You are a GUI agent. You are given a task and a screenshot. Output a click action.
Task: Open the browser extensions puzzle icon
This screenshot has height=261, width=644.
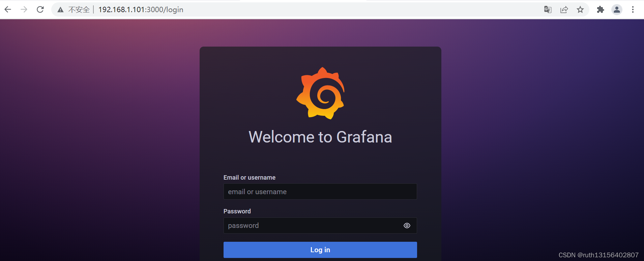tap(601, 9)
